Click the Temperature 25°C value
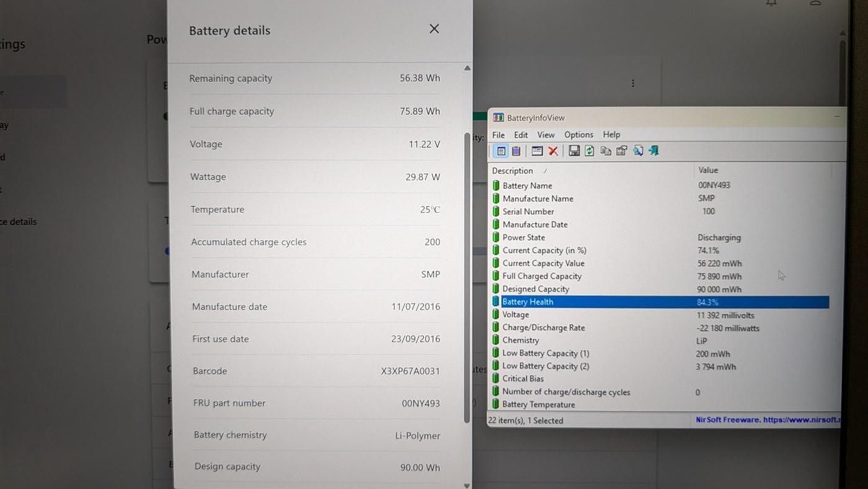Viewport: 868px width, 489px height. coord(430,210)
